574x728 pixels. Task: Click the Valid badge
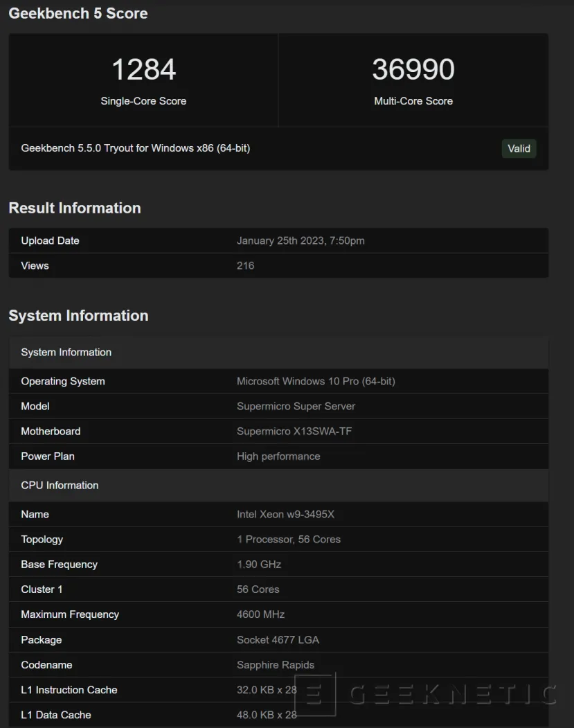pyautogui.click(x=519, y=148)
